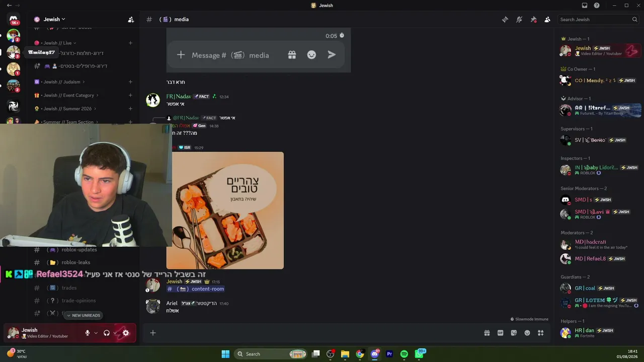This screenshot has width=644, height=362.
Task: Open Ariel's profile from message
Action: (x=172, y=304)
